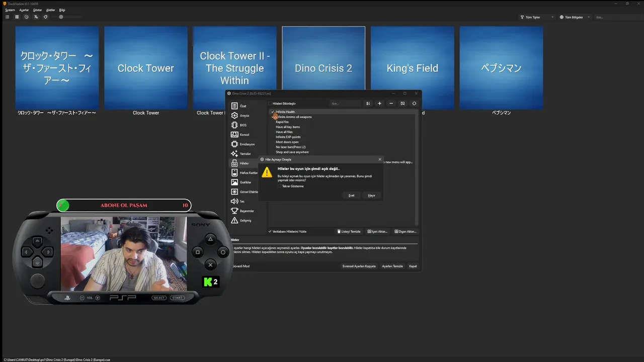644x362 pixels.
Task: Click the cheat search field
Action: (x=346, y=104)
